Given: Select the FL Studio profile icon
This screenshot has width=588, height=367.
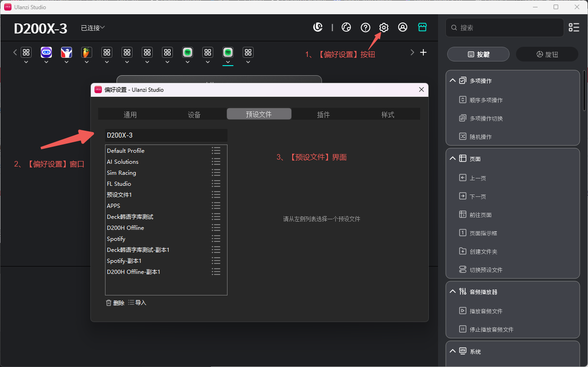Looking at the screenshot, I should [86, 52].
